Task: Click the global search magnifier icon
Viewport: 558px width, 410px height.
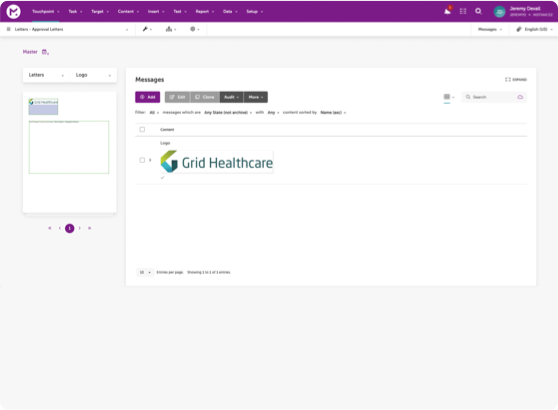Action: [478, 11]
